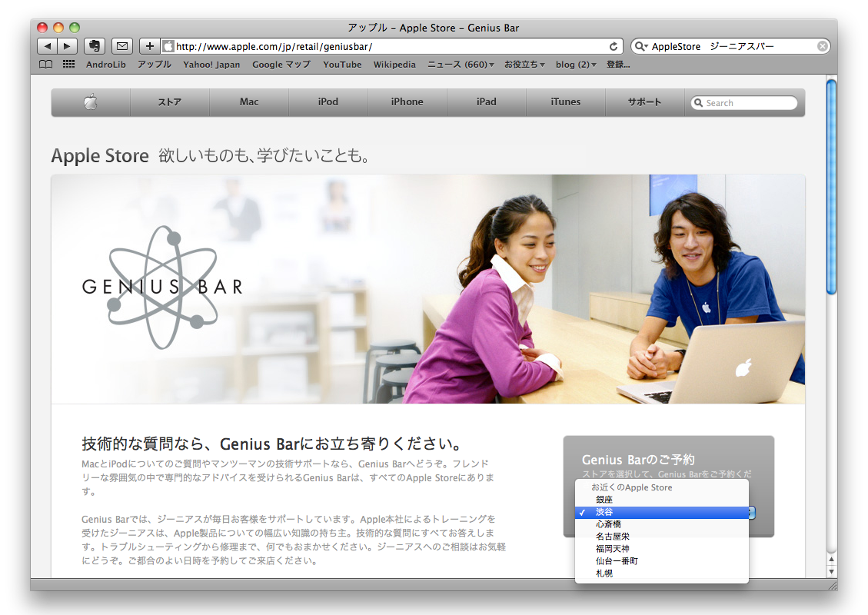Screen dimensions: 868x615
Task: Select 名古屋栄 from the store list
Action: coord(662,537)
